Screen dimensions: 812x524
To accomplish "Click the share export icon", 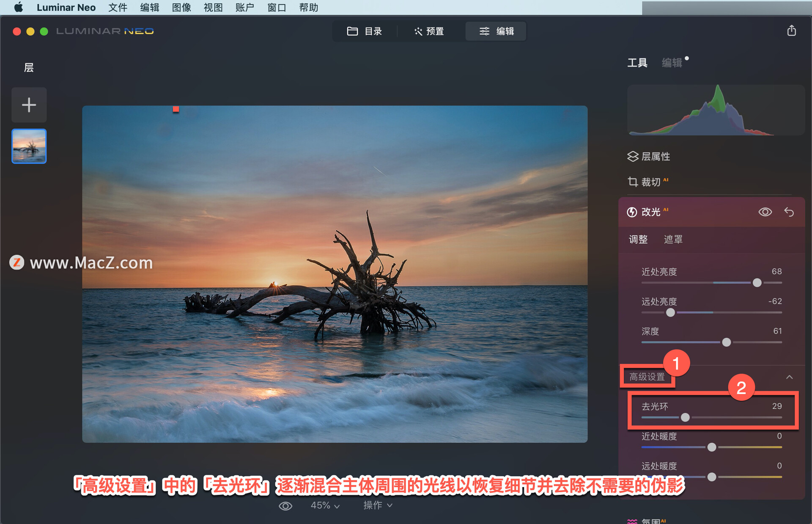I will point(792,30).
